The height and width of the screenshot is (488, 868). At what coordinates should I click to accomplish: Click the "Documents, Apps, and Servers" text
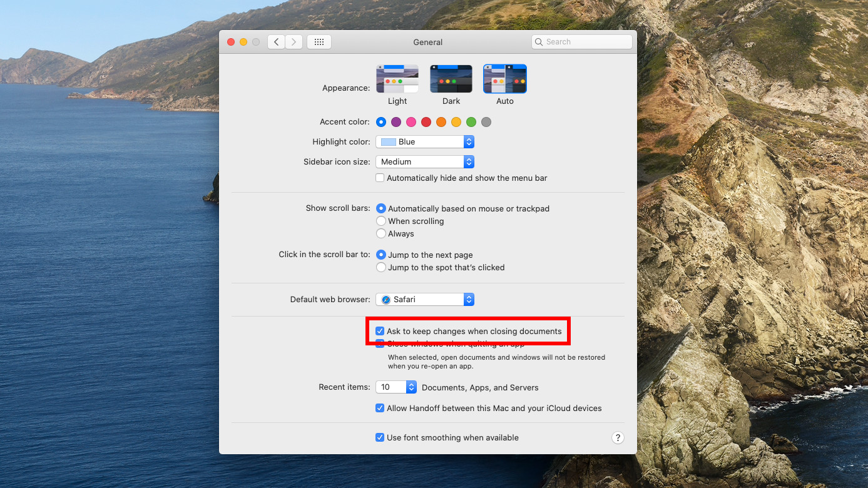point(480,387)
